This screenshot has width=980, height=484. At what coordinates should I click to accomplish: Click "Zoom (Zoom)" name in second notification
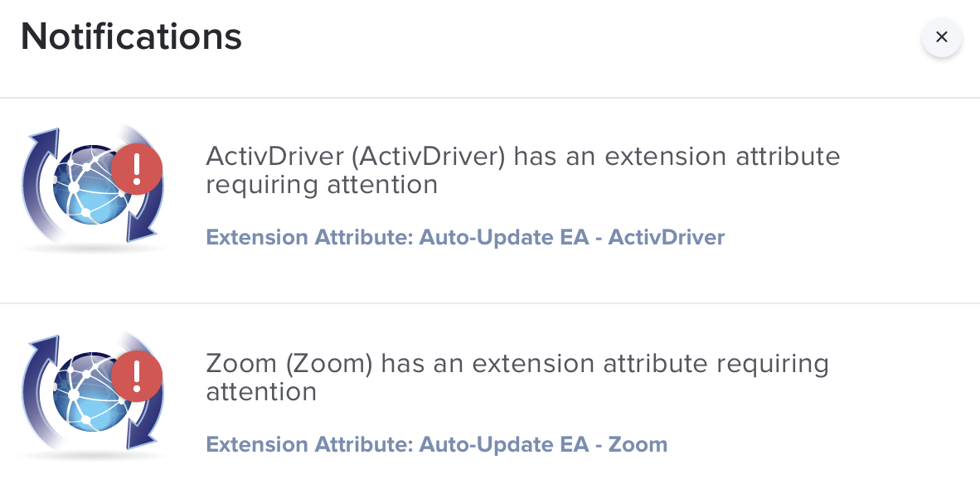[x=289, y=364]
